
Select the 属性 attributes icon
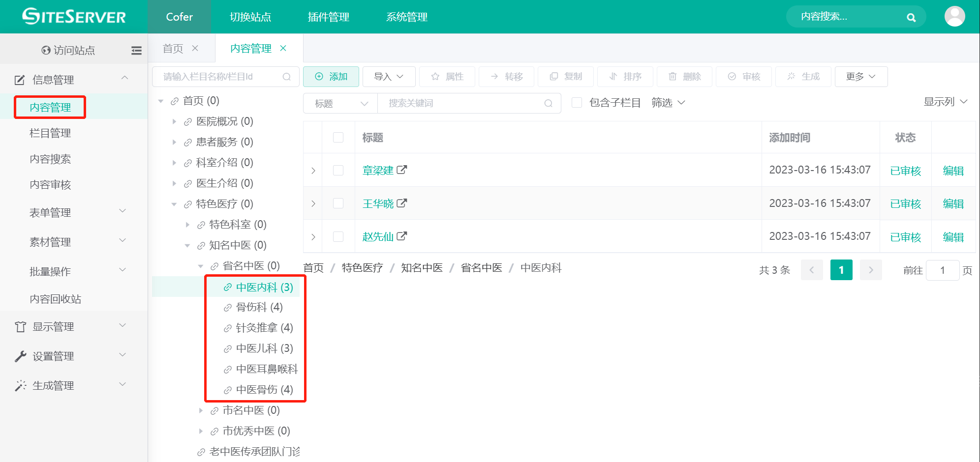(447, 77)
